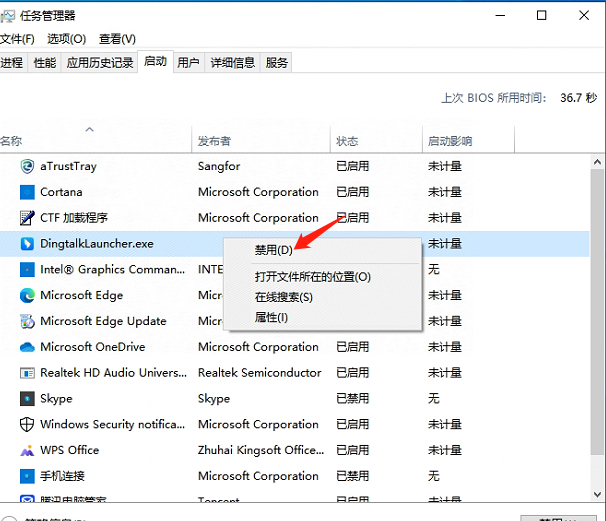Click the 手机连接 app icon
The width and height of the screenshot is (606, 521).
(27, 476)
